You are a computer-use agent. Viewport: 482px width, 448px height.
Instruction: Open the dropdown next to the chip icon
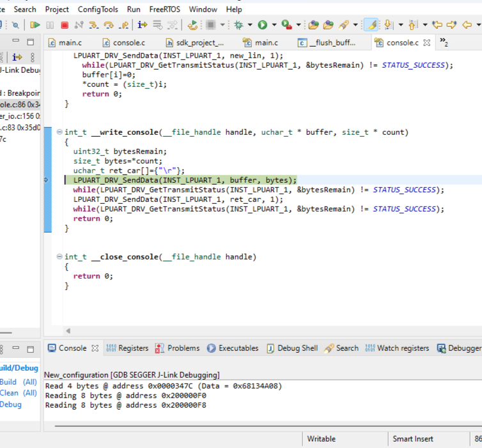(222, 24)
